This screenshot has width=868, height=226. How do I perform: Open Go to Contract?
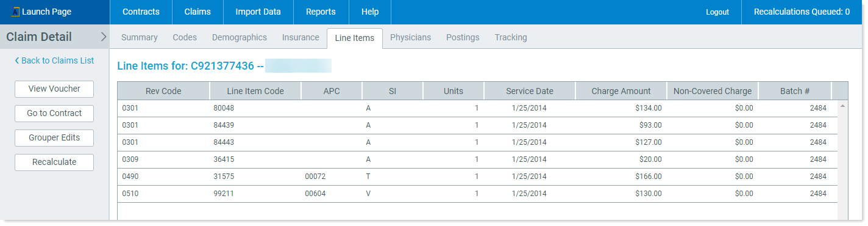pyautogui.click(x=54, y=113)
